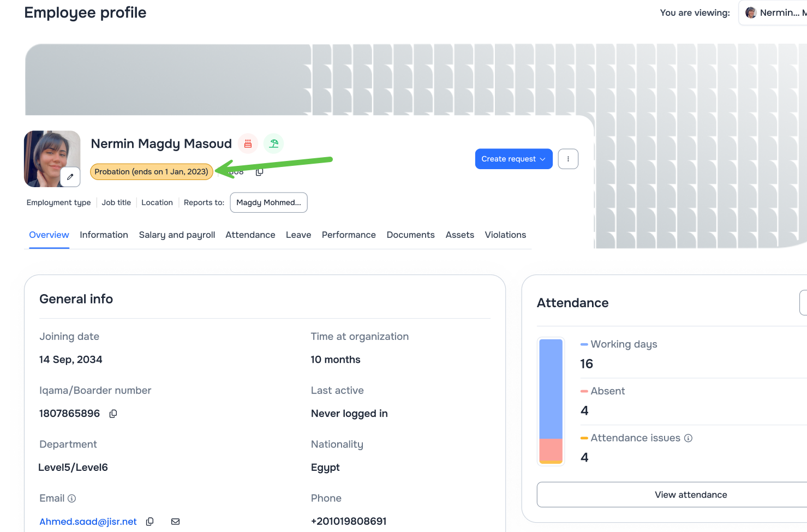The width and height of the screenshot is (807, 532).
Task: Copy the Iqama/Boarder number 1807865896
Action: (113, 413)
